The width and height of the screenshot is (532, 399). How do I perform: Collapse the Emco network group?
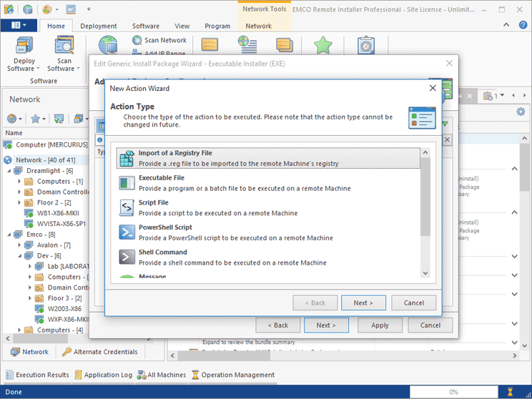coord(9,234)
